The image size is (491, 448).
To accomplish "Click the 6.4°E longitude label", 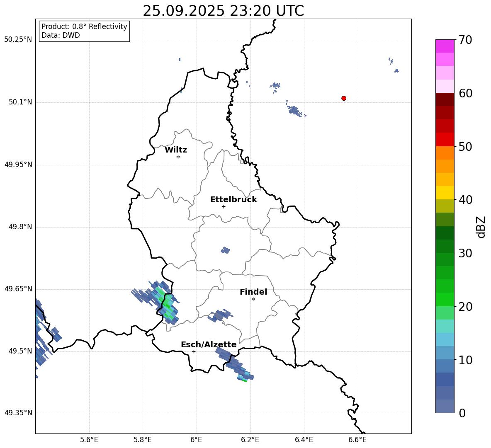I will pos(304,440).
